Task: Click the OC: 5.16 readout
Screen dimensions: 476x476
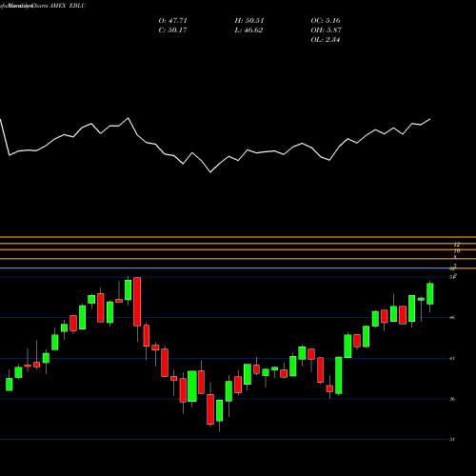Action: (326, 21)
